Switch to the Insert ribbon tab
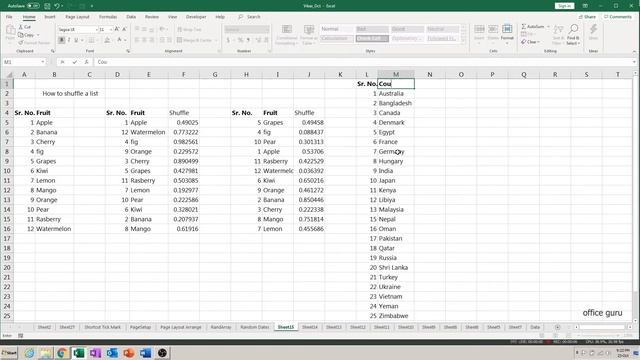This screenshot has width=640, height=360. [50, 17]
